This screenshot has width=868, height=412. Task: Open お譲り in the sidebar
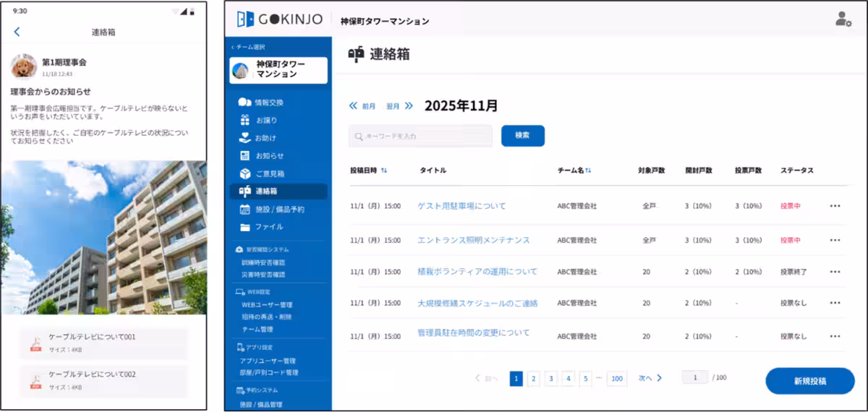(266, 120)
